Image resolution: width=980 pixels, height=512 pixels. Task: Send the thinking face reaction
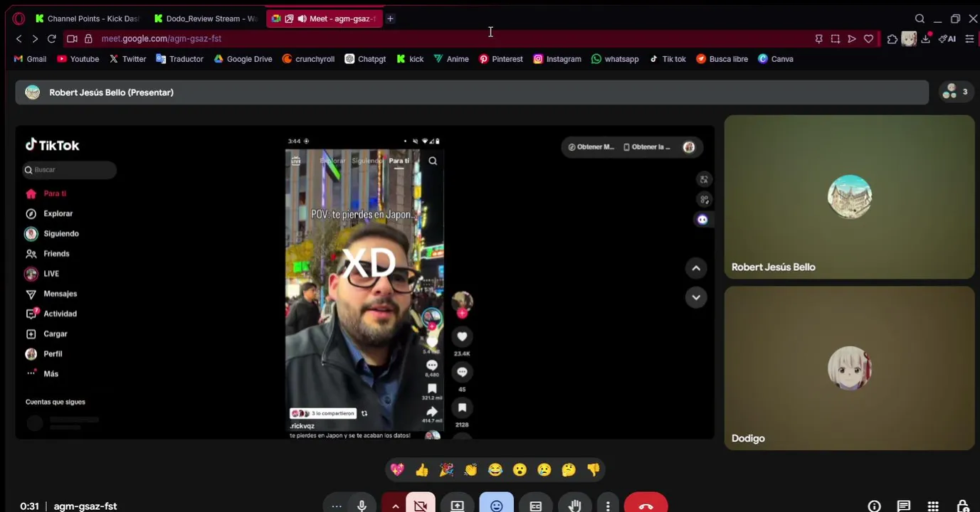(x=568, y=469)
